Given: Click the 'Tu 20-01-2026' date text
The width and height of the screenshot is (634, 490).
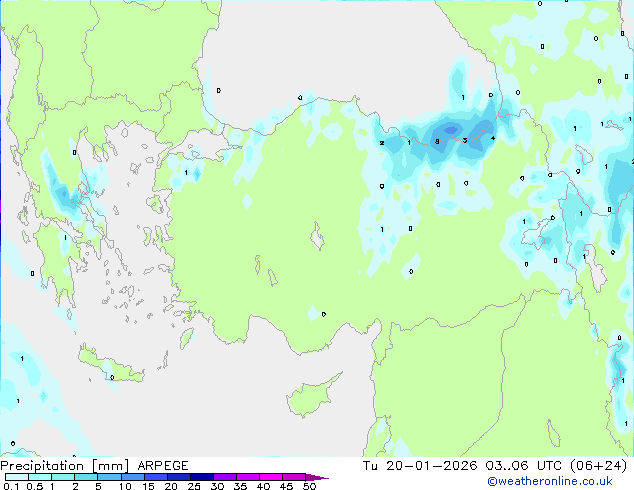Looking at the screenshot, I should [x=420, y=466].
